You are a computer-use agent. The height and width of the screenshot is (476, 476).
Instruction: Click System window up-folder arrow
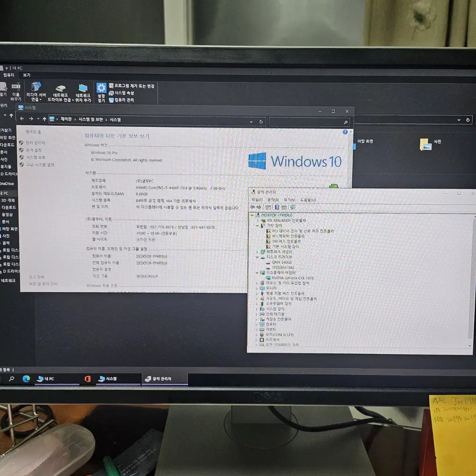44,119
